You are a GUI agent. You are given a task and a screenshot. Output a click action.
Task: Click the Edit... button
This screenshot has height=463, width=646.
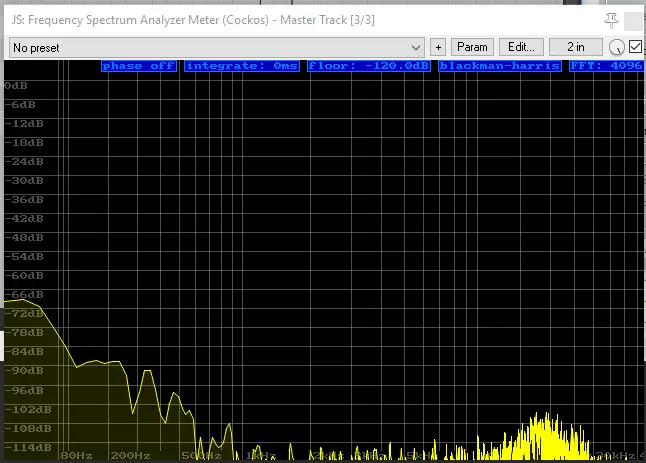(x=521, y=47)
